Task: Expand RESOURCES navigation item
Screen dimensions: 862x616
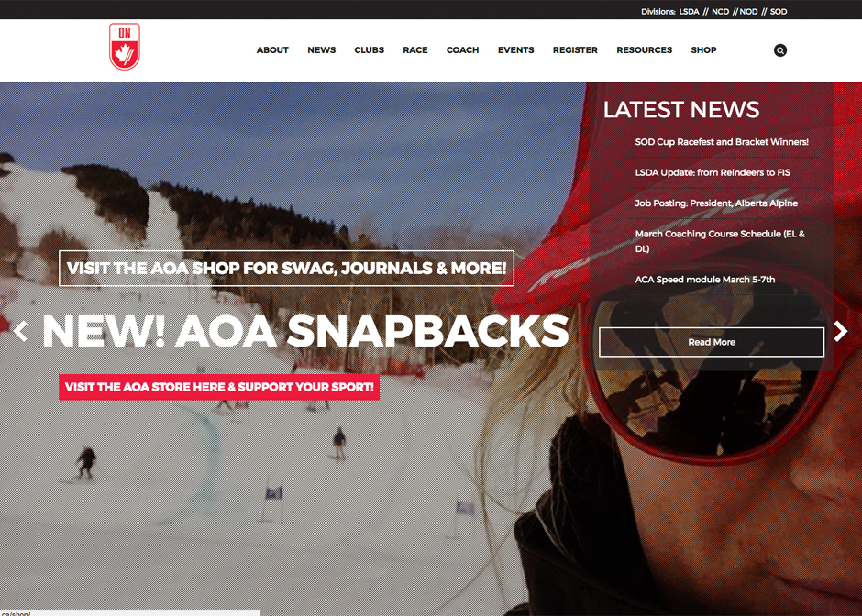Action: [645, 50]
